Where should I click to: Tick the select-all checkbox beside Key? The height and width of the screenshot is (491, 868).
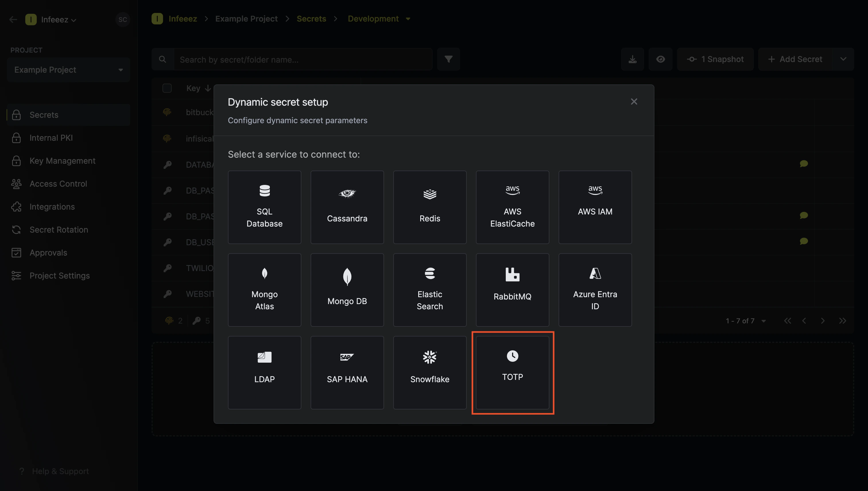click(167, 88)
